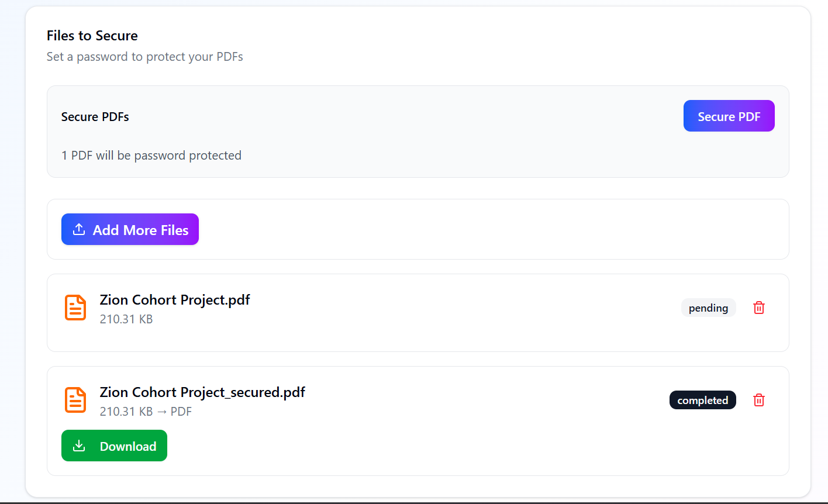Click the Secure PDFs section label

(95, 117)
